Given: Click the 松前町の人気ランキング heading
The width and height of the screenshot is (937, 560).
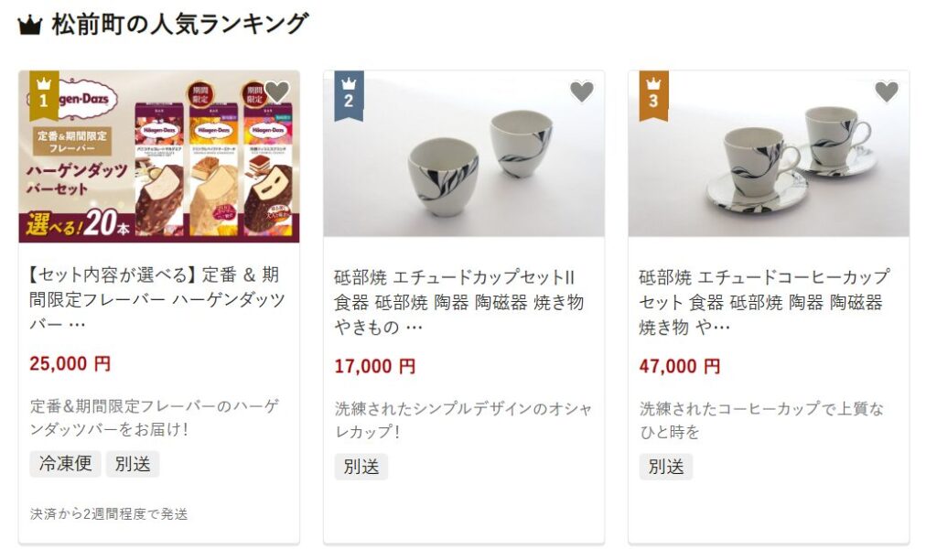Looking at the screenshot, I should (179, 25).
